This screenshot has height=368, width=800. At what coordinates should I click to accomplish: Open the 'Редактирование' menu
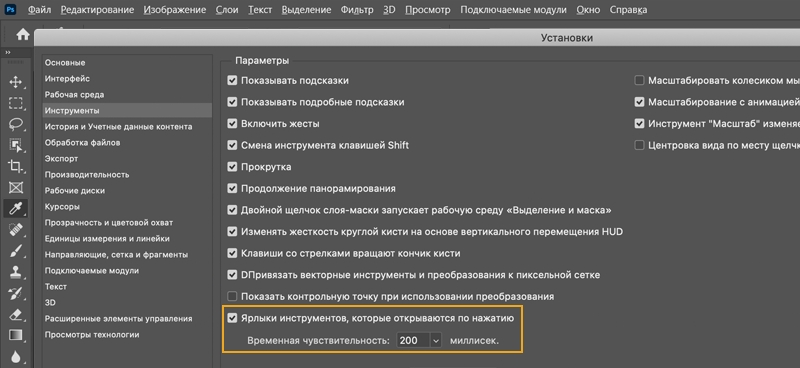point(97,10)
